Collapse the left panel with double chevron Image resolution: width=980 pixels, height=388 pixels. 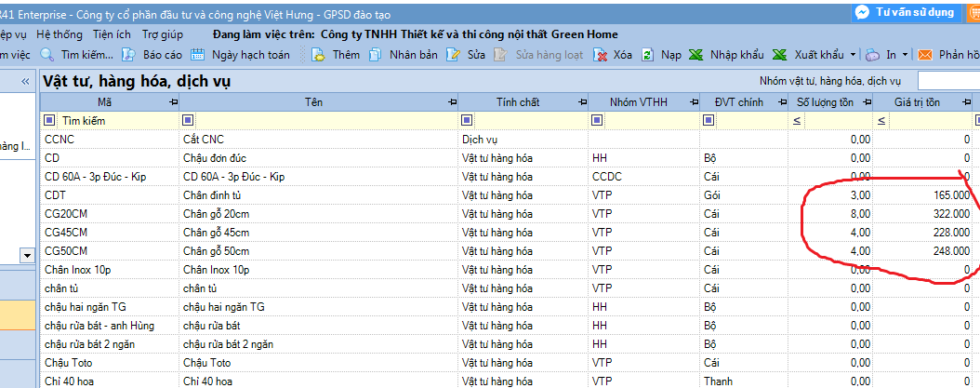(x=27, y=82)
